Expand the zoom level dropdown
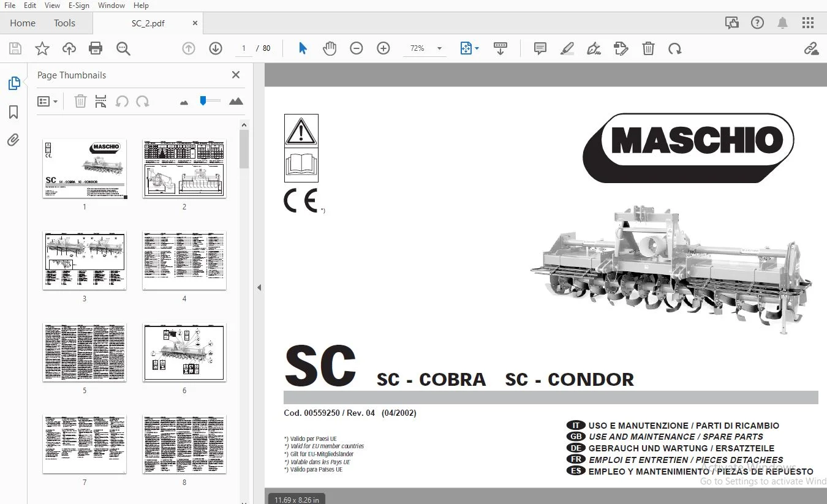Image resolution: width=827 pixels, height=504 pixels. (x=439, y=48)
